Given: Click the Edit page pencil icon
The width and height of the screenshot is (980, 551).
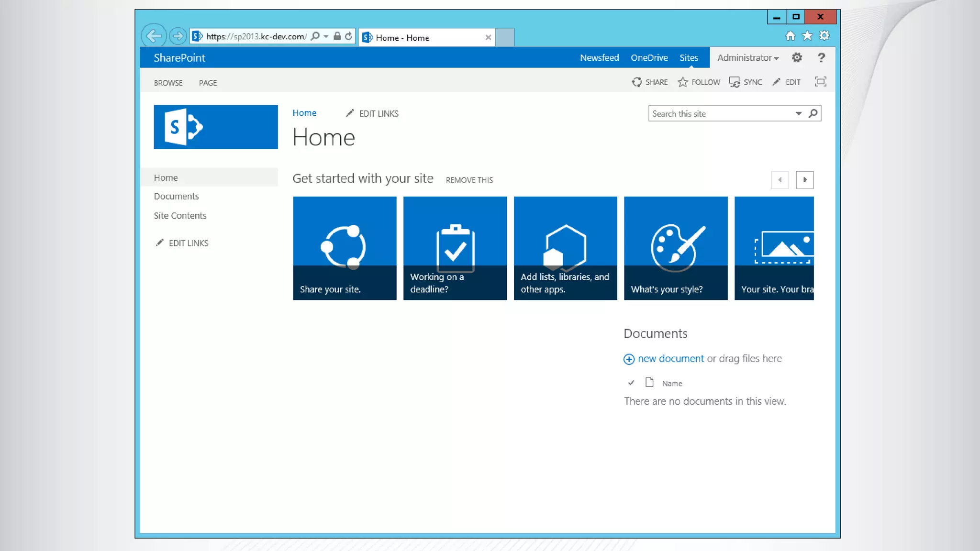Looking at the screenshot, I should [776, 82].
